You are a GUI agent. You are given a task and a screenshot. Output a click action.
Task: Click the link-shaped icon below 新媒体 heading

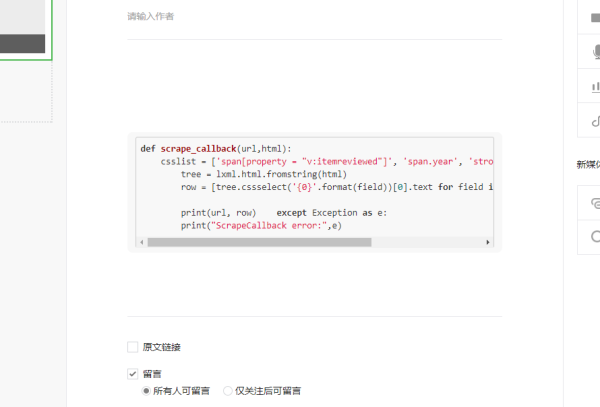595,202
